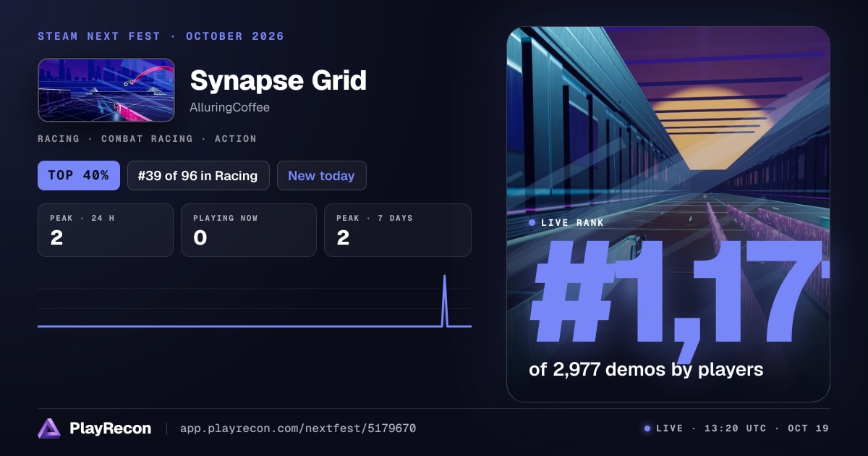Click the PlayRecon brand name
Viewport: 868px width, 456px height.
pyautogui.click(x=110, y=428)
